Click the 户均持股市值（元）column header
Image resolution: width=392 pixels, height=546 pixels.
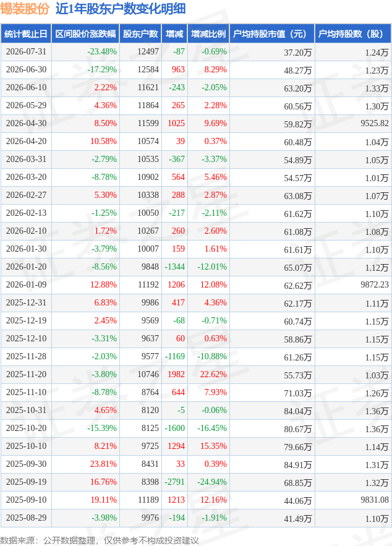click(x=272, y=34)
